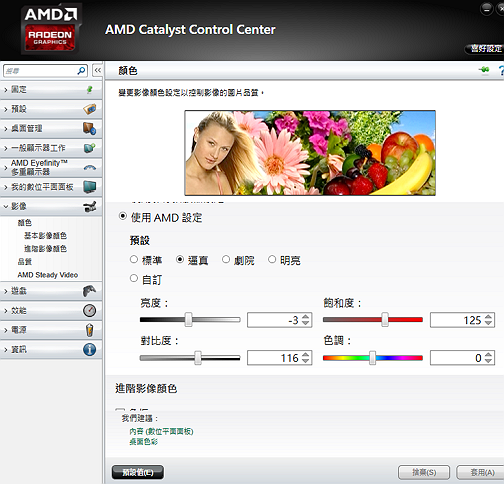Expand the 桌面管理 section chevron
The image size is (504, 484).
[6, 129]
